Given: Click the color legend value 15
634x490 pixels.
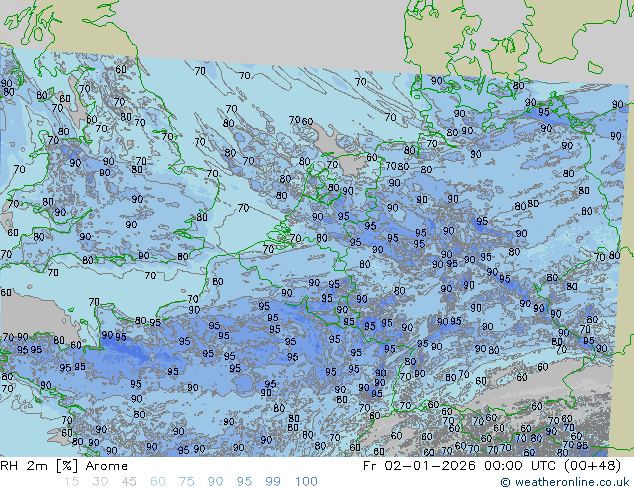Looking at the screenshot, I should click(x=71, y=482).
